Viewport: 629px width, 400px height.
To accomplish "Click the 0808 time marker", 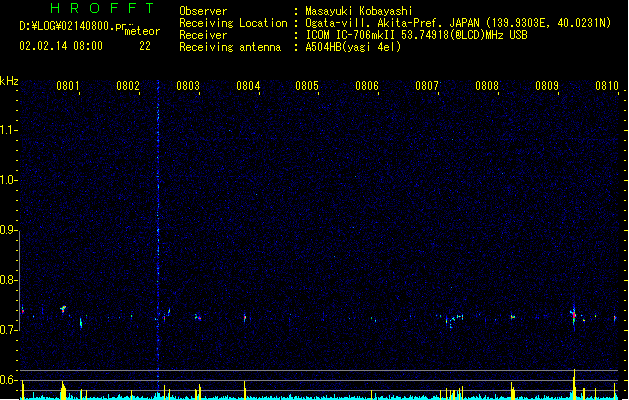I will (487, 86).
